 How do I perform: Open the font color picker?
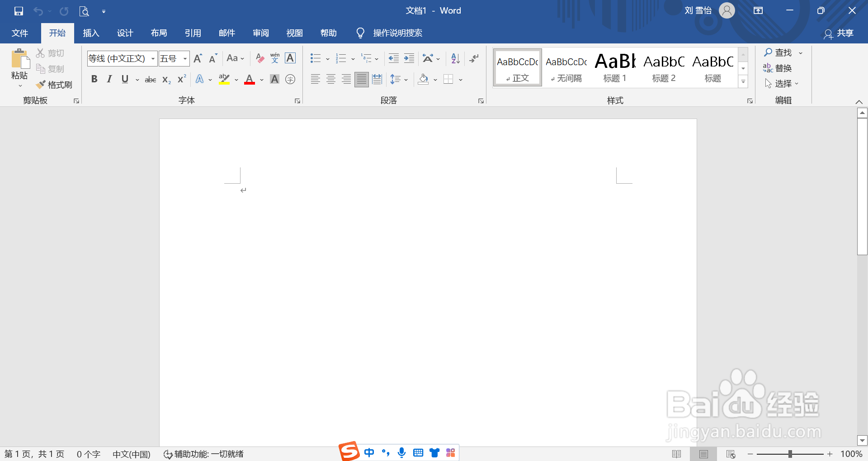(261, 79)
